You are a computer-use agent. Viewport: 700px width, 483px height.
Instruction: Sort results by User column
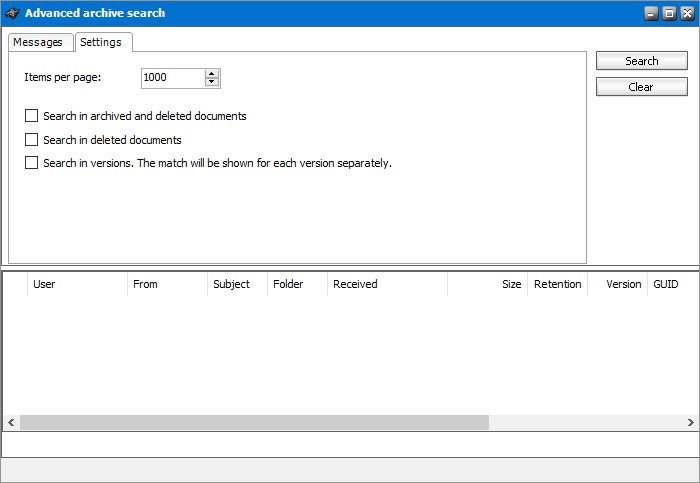[77, 284]
